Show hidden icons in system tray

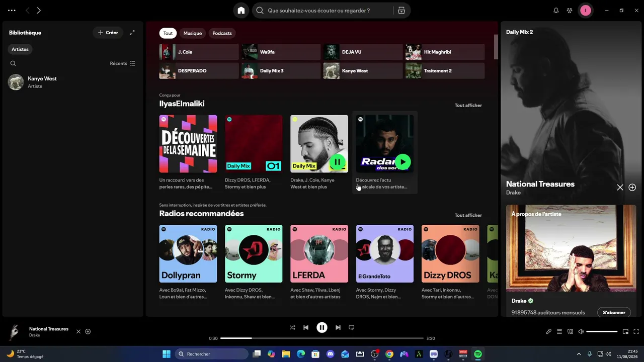tap(579, 354)
